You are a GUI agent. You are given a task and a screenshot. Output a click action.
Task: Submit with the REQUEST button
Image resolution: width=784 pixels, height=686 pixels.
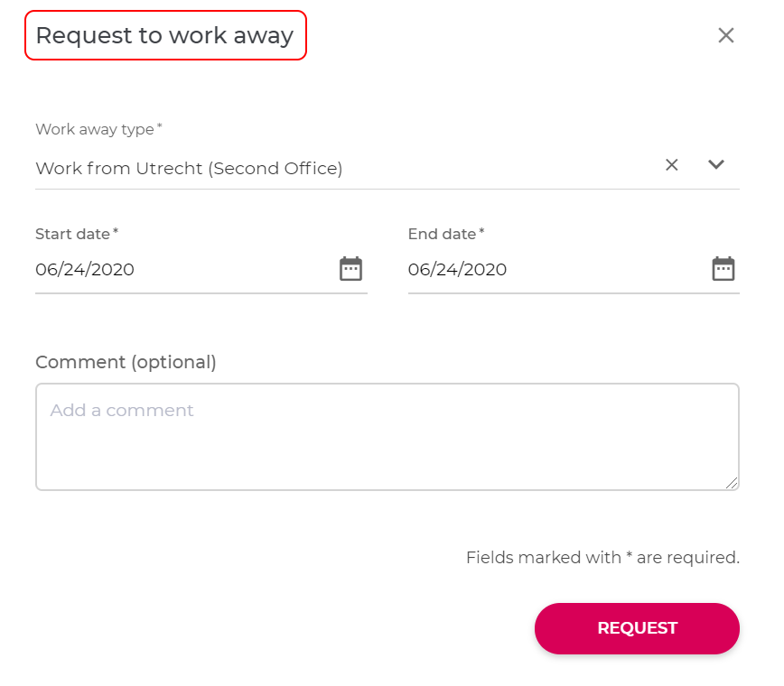[x=637, y=628]
